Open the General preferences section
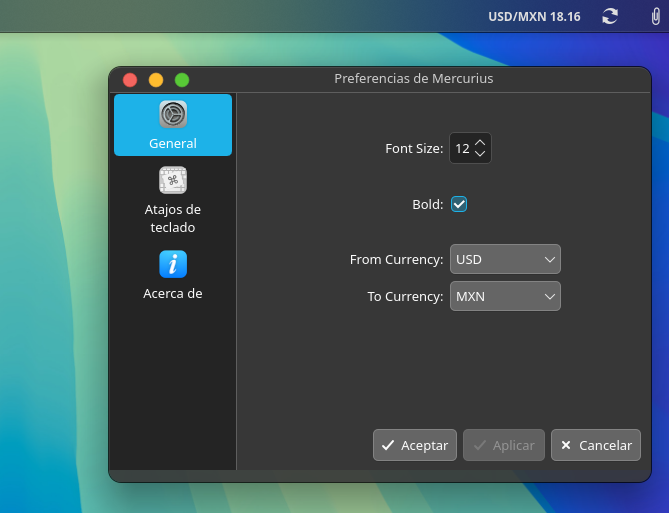The width and height of the screenshot is (669, 513). tap(173, 125)
